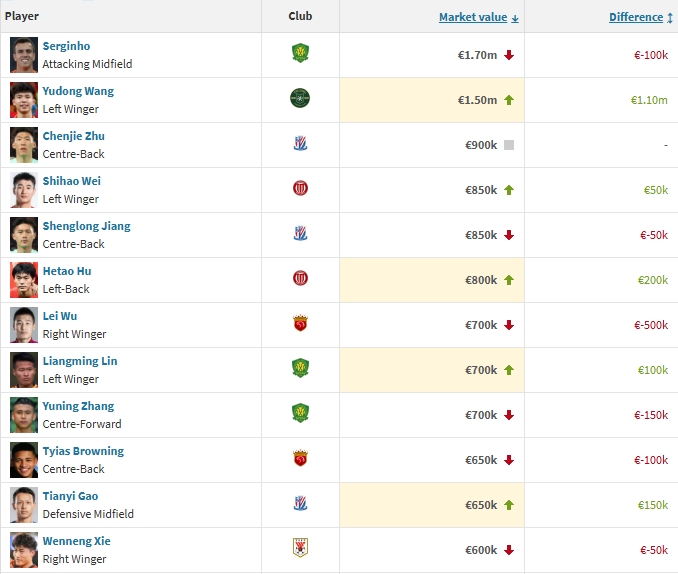Open Yudong Wang's player profile link
Viewport: 678px width, 574px height.
click(x=78, y=91)
